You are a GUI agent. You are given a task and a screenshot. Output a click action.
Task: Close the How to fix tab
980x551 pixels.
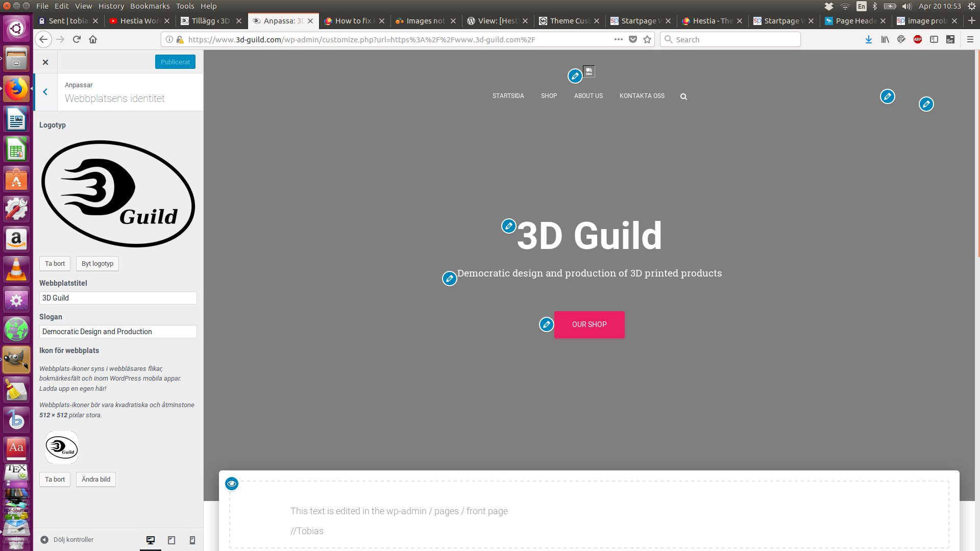point(382,21)
